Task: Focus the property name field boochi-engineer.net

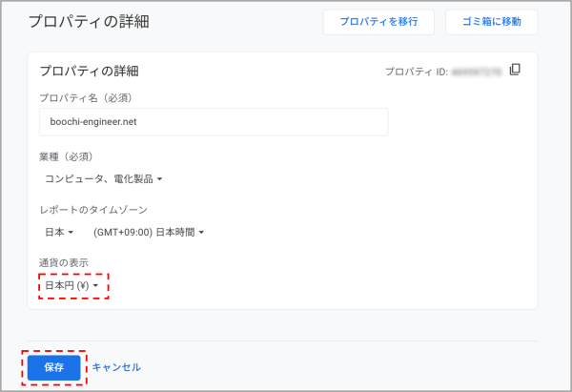Action: coord(214,122)
